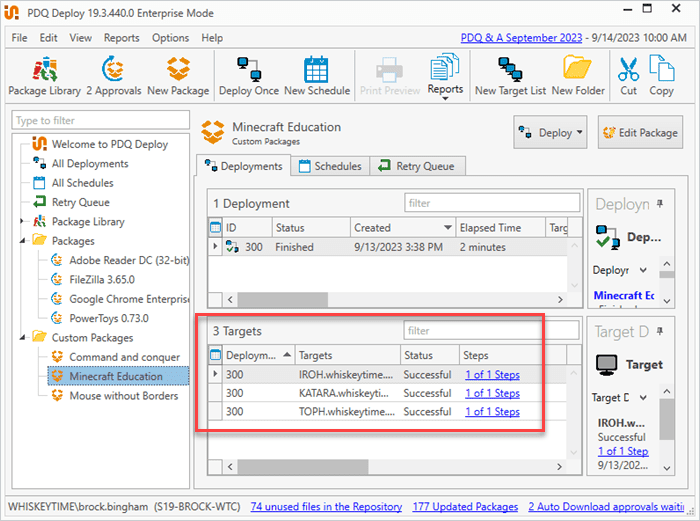Click the deployments grid horizontal scrollbar
The image size is (700, 521).
pos(283,300)
